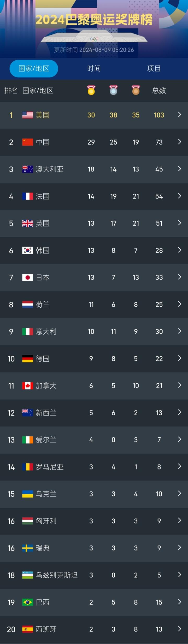Expand the 美国 row chevron
This screenshot has width=188, height=644.
(x=179, y=115)
